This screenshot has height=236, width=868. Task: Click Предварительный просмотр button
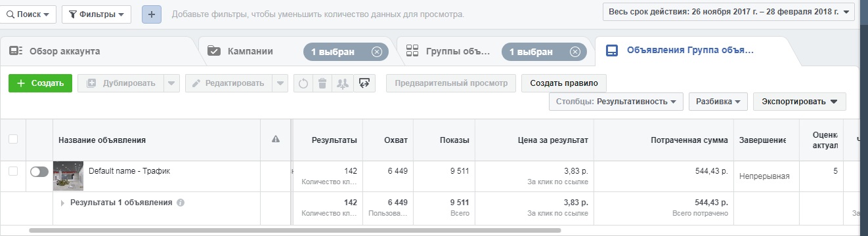(451, 83)
